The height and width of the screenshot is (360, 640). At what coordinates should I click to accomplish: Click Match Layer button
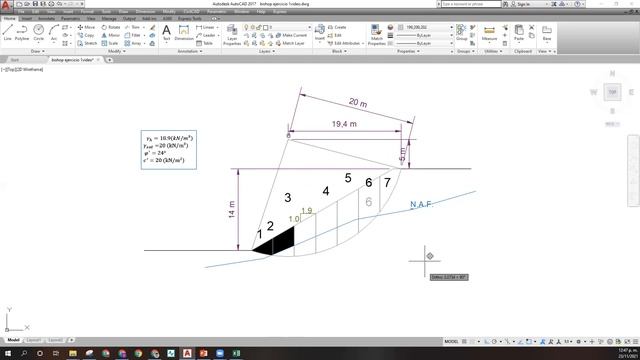click(x=290, y=43)
